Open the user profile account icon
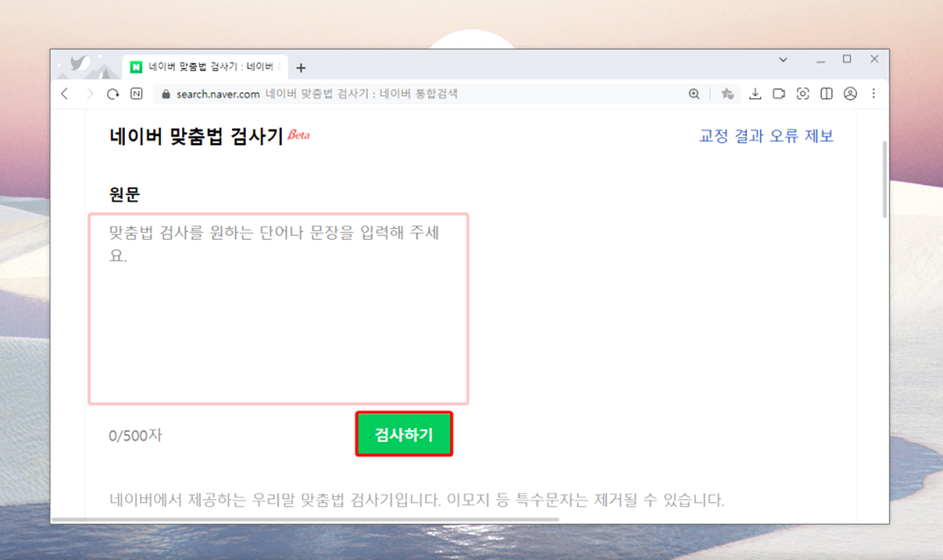Viewport: 943px width, 560px height. coord(850,94)
